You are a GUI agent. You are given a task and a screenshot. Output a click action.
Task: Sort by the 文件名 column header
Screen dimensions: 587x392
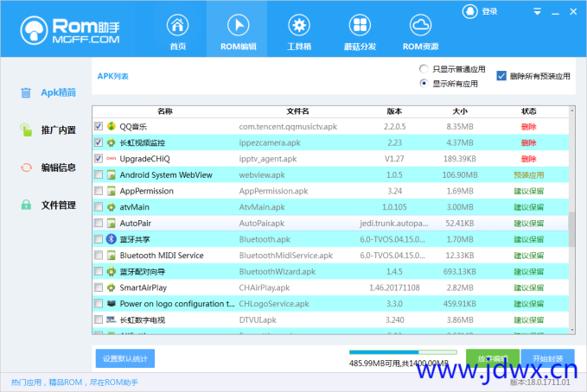297,111
